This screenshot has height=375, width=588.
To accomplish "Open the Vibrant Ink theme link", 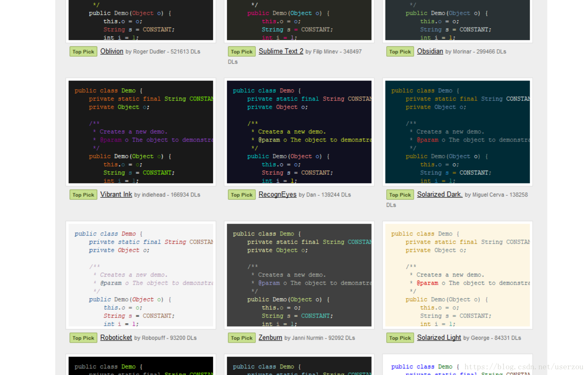I will [x=116, y=194].
